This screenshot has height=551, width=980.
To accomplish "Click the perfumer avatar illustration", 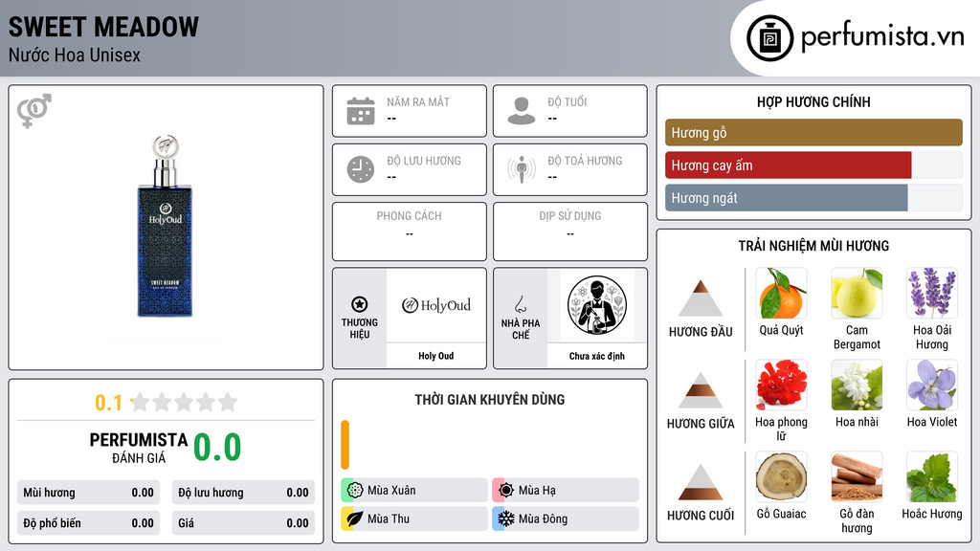I will click(597, 305).
